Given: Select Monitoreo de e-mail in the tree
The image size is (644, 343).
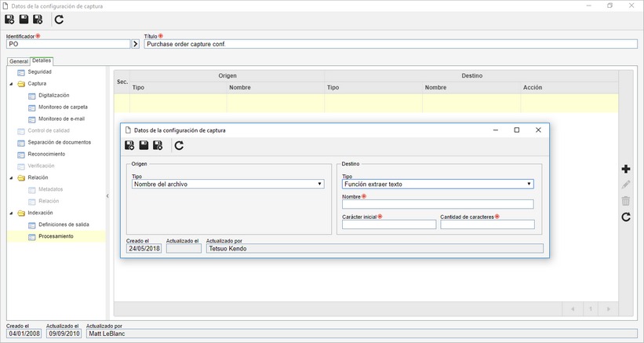Looking at the screenshot, I should (61, 119).
